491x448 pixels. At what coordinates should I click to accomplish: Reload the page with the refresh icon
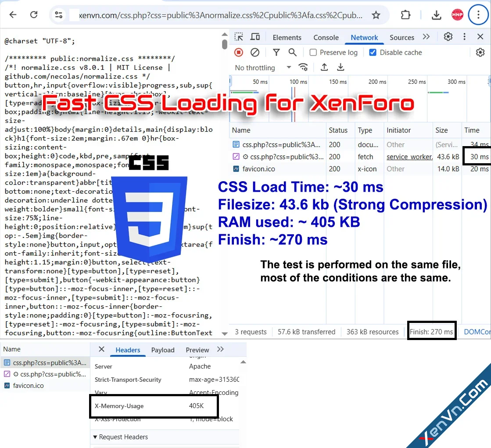coord(34,15)
